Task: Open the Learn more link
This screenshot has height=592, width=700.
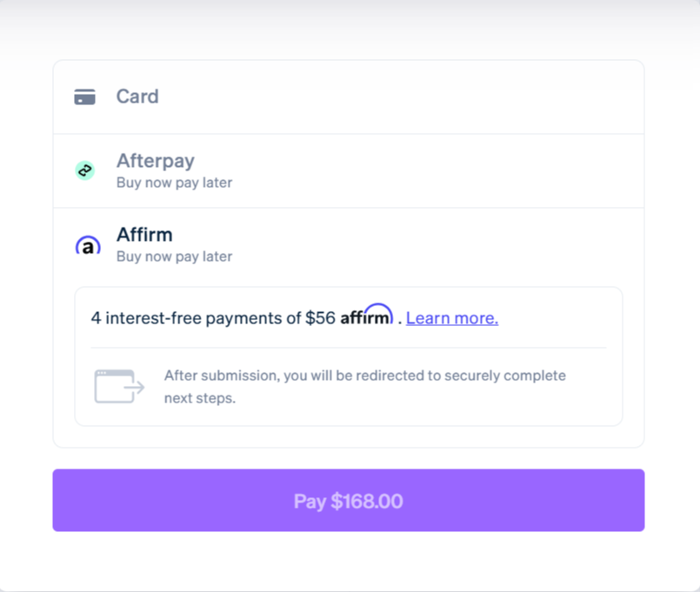Action: (x=452, y=318)
